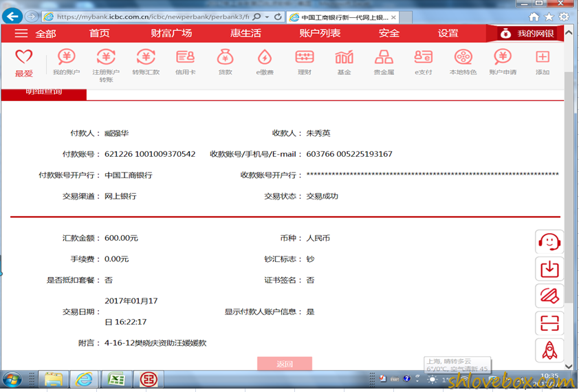
Task: Close the 中国工商银行 browser tab
Action: coord(393,17)
